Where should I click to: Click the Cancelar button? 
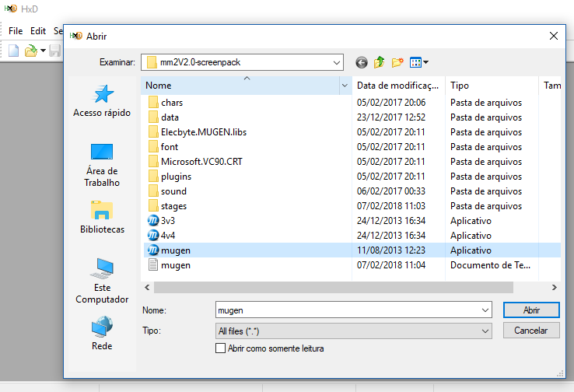(531, 331)
